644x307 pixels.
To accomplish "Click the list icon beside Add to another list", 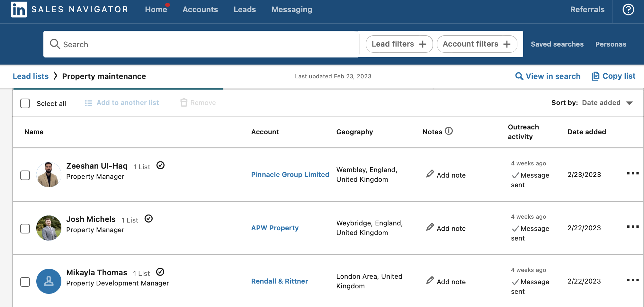I will (x=88, y=103).
